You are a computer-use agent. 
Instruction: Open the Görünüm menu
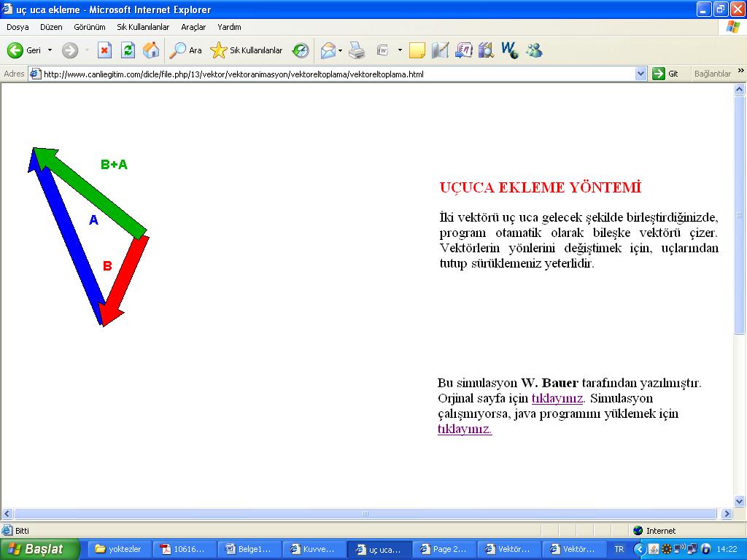click(x=89, y=27)
